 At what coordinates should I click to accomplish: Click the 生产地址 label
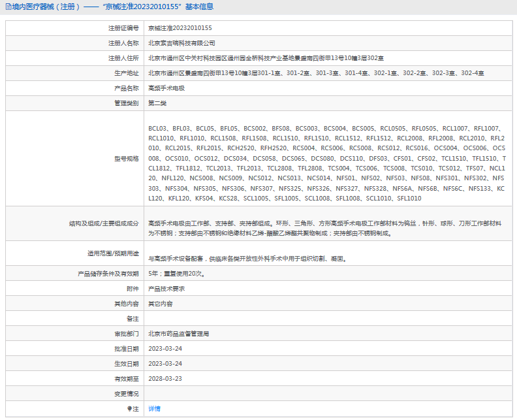(127, 73)
